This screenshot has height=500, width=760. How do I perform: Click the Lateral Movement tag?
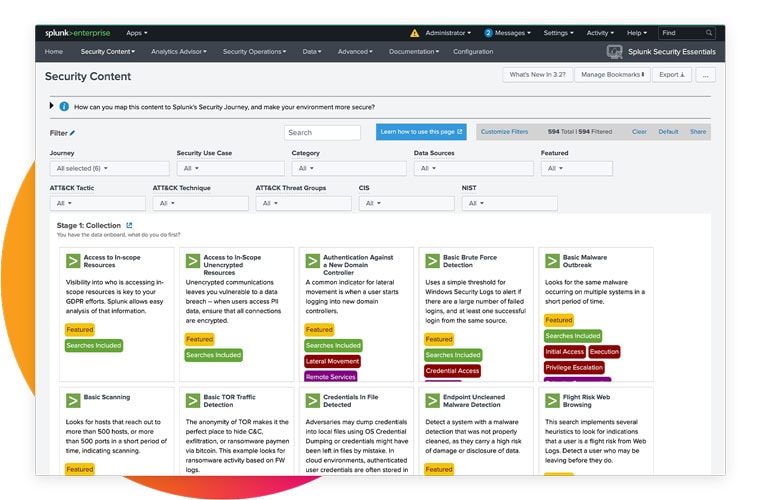pos(332,361)
